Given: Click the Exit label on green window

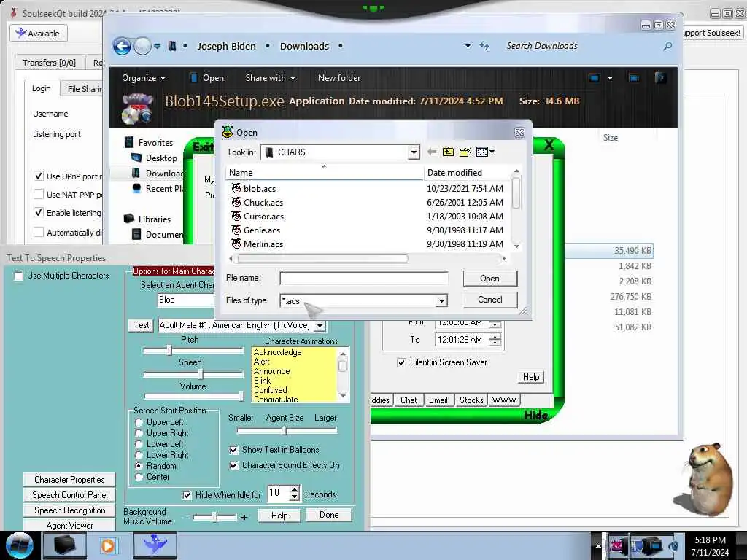Looking at the screenshot, I should coord(203,146).
